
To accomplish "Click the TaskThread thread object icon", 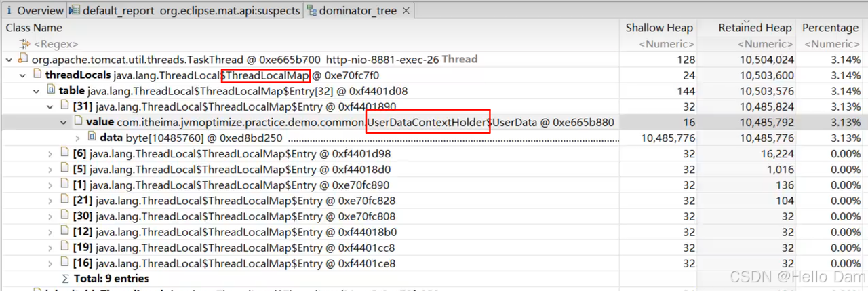I will (23, 60).
